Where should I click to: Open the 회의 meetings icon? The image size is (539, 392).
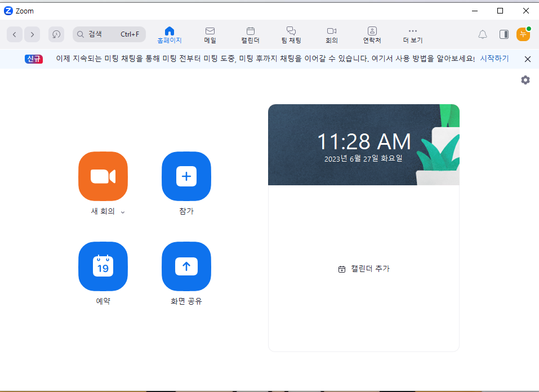coord(332,34)
